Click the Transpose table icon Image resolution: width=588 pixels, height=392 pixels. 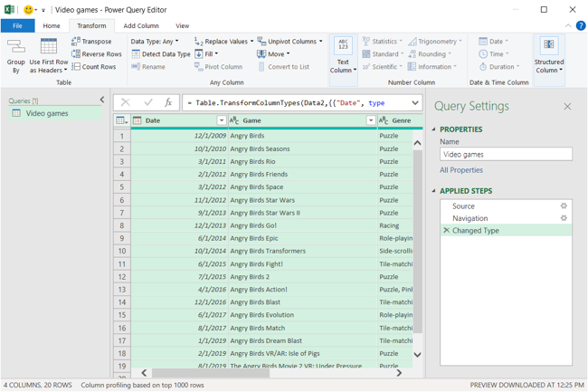tap(75, 42)
